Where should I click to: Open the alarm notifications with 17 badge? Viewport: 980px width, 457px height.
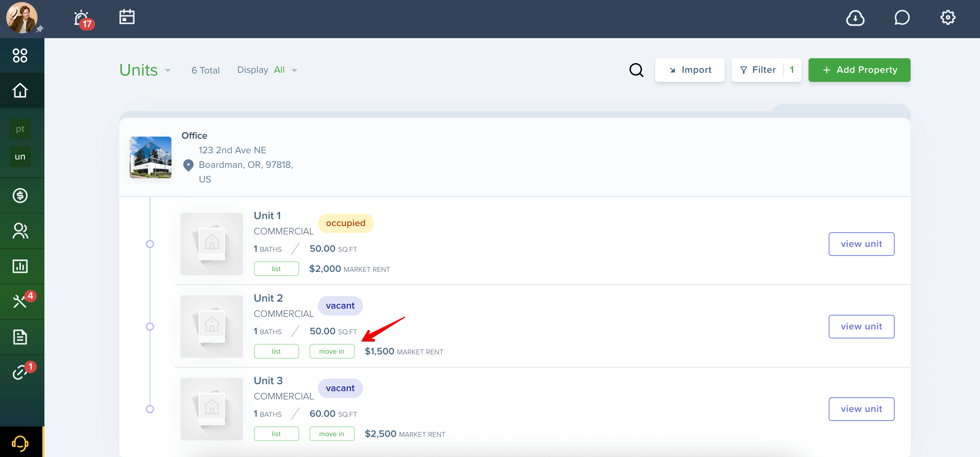coord(84,19)
